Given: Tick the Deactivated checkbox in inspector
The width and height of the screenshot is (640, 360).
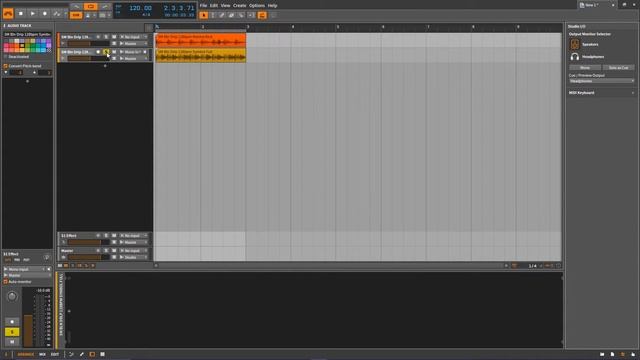Looking at the screenshot, I should point(6,57).
